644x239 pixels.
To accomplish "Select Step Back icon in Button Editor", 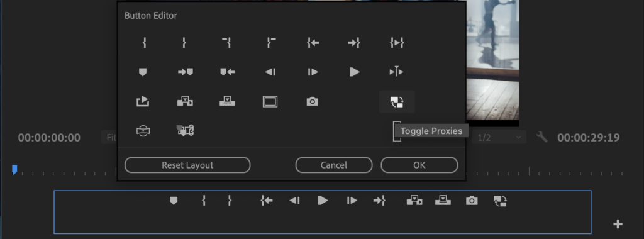I will point(270,72).
